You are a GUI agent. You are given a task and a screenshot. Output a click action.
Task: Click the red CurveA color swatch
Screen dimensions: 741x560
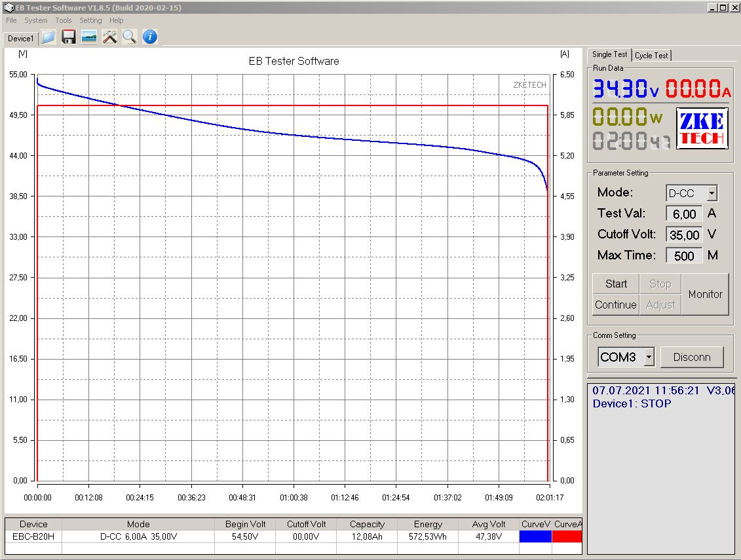[x=567, y=536]
